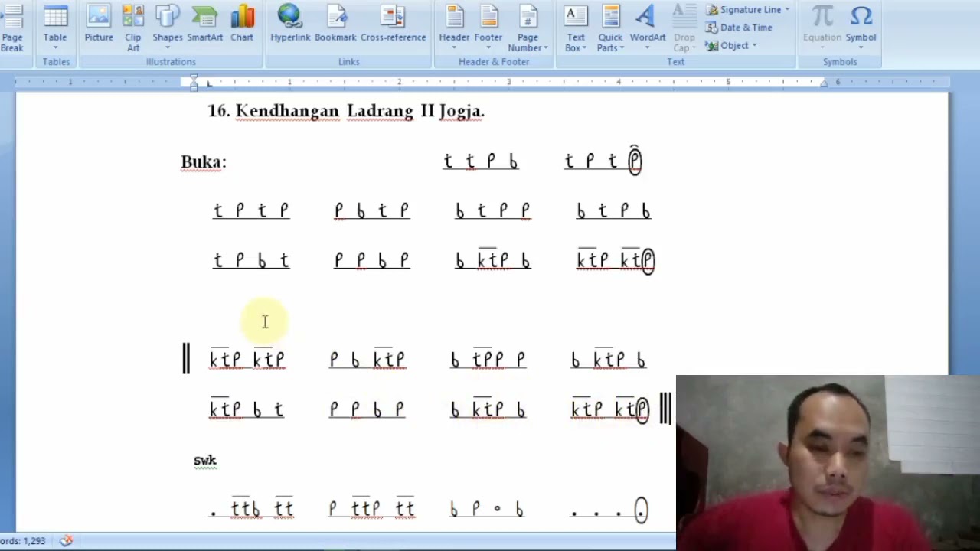Click the right indent marker on ruler
Viewport: 980px width, 551px height.
[x=824, y=84]
